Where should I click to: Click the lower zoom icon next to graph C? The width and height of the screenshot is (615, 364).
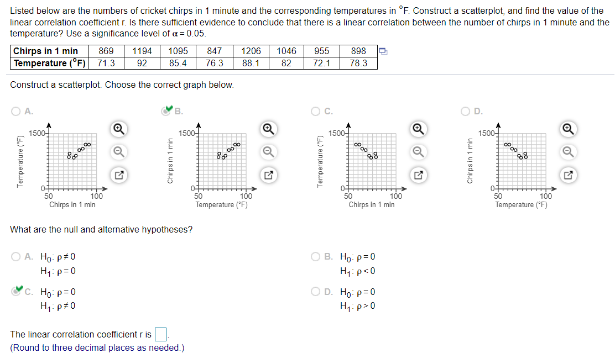(419, 152)
